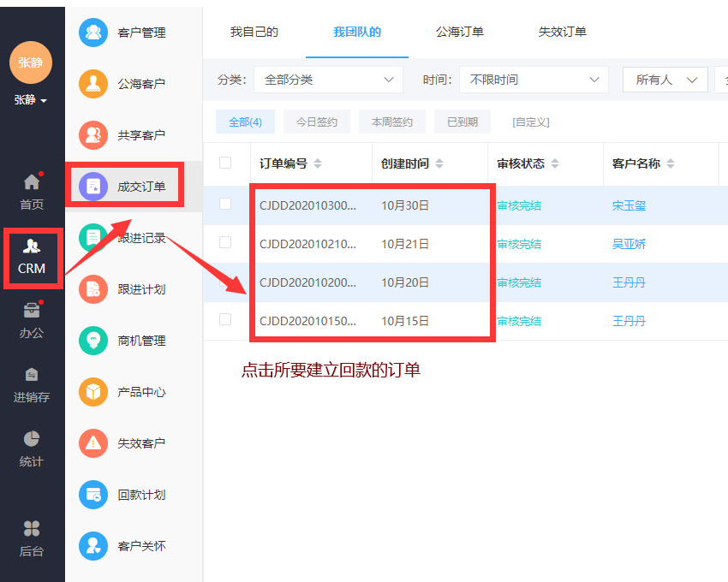Open customer link 吴亚娇
Screen dimensions: 728x582
tap(629, 244)
